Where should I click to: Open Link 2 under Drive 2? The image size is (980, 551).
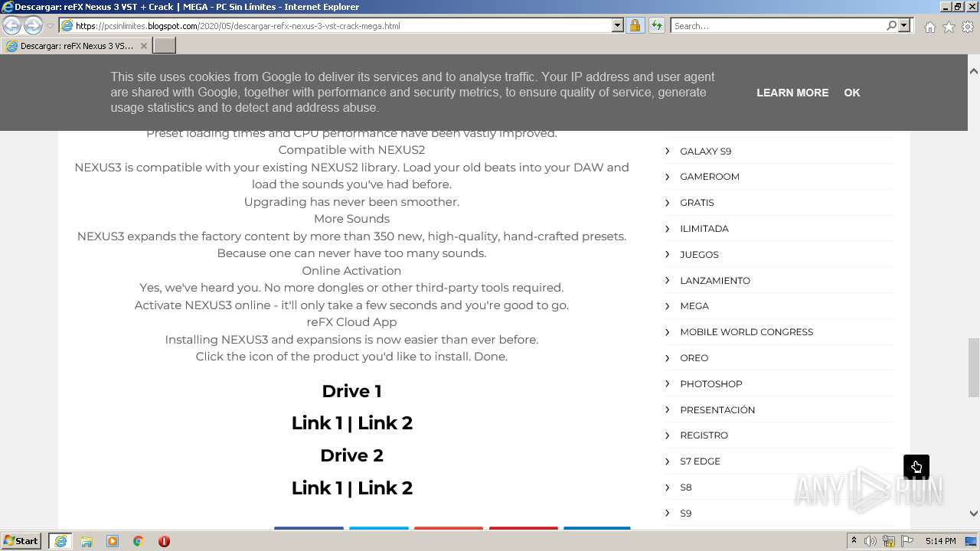[385, 488]
